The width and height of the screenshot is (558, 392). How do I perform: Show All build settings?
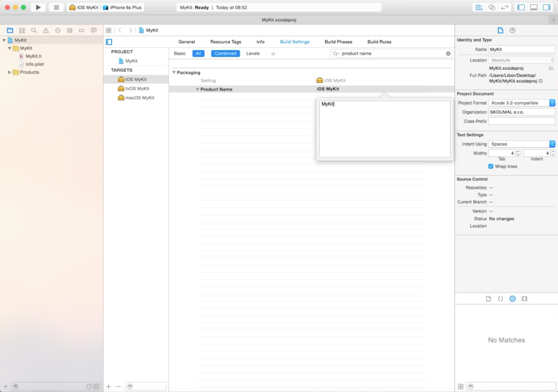point(198,53)
